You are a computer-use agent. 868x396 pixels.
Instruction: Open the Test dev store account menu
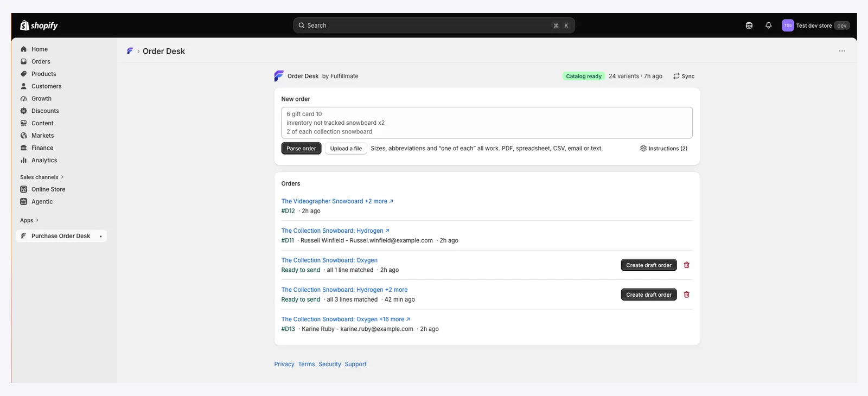815,25
